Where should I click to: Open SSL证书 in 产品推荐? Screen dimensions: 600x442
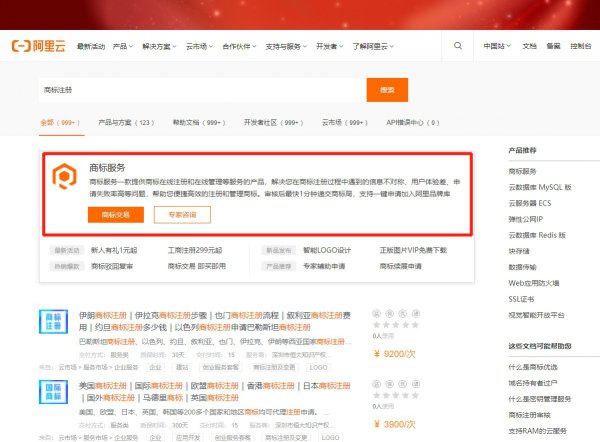coord(521,299)
